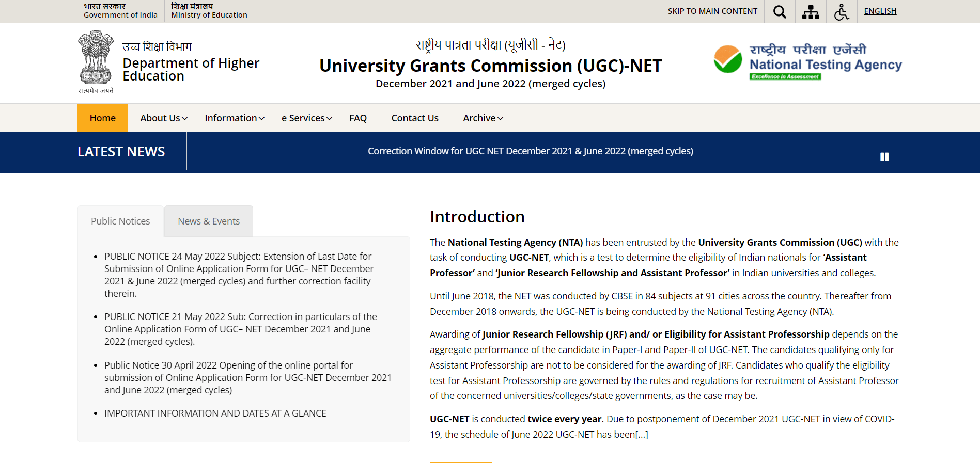
Task: Open Important Information and Dates at a Glance
Action: (215, 413)
